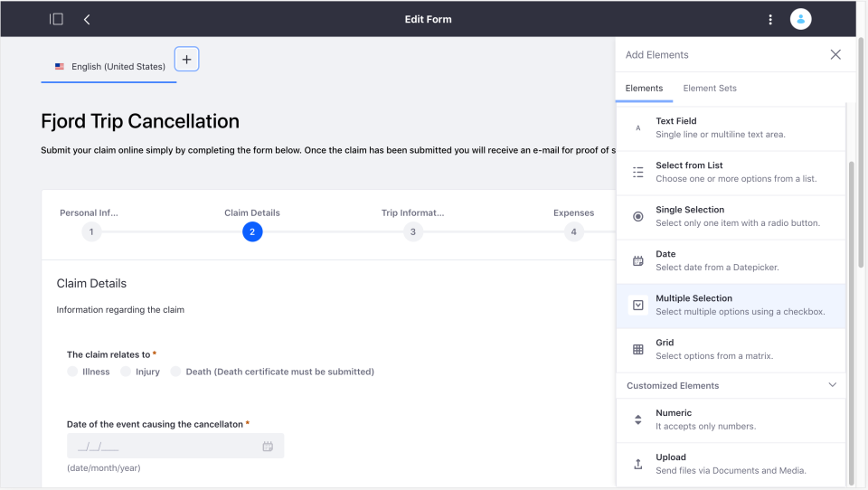Go to step 1 Personal Info page
The image size is (868, 490).
click(91, 232)
